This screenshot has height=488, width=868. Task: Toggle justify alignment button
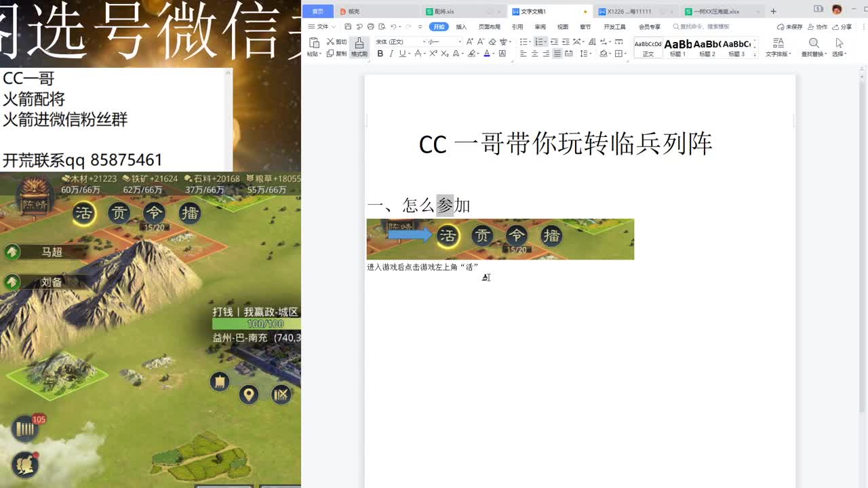(x=557, y=54)
